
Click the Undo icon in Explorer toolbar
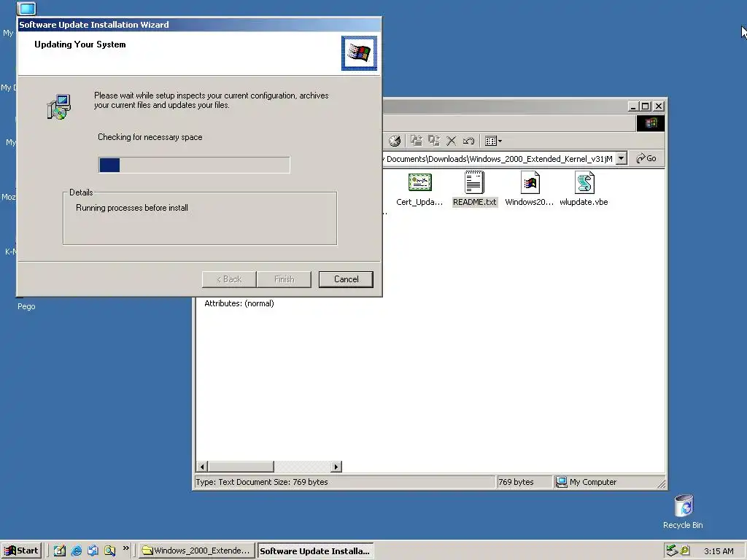coord(468,141)
